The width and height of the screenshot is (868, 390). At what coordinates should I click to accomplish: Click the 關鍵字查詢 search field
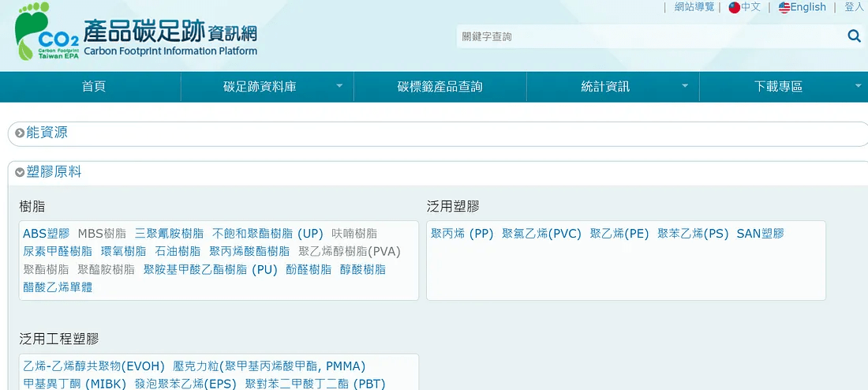point(650,36)
